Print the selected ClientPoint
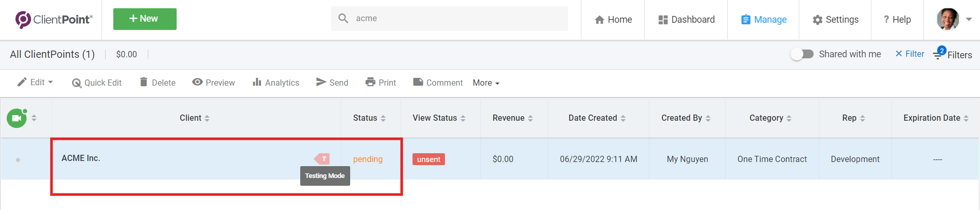The height and width of the screenshot is (210, 980). coord(381,83)
